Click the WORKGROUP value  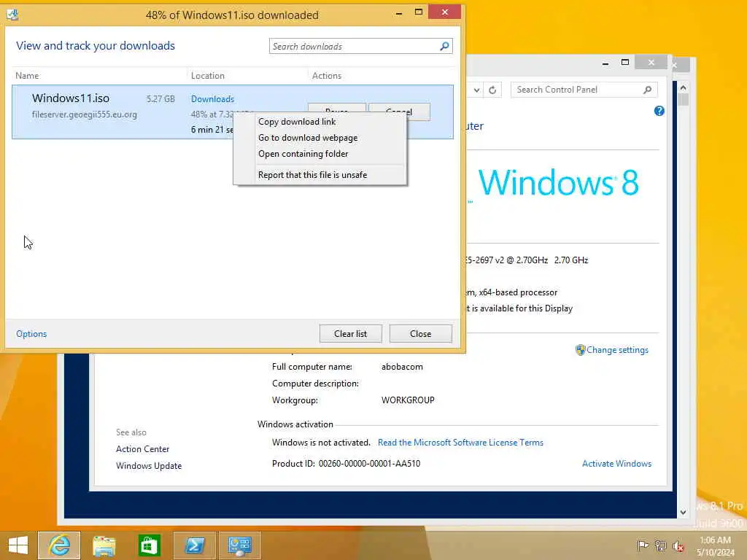pyautogui.click(x=408, y=400)
